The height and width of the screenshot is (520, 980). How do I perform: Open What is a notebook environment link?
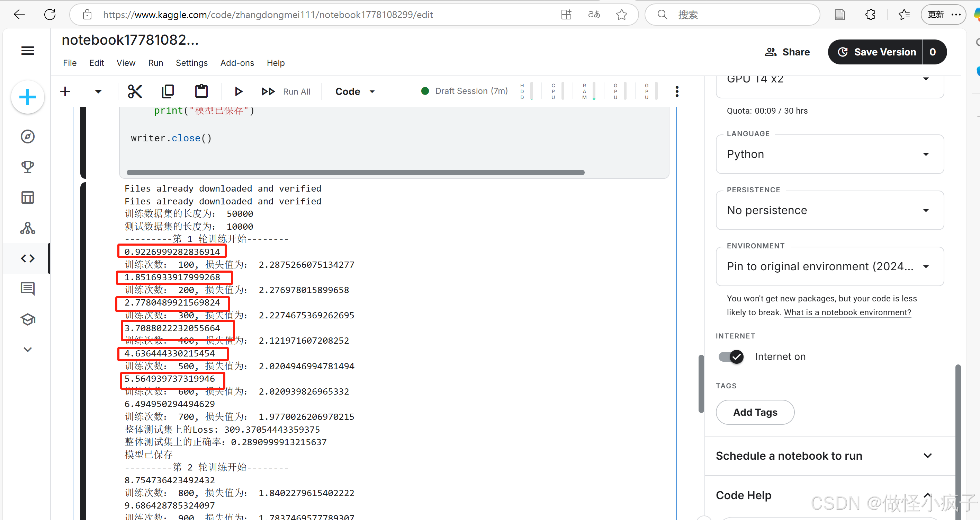[847, 312]
